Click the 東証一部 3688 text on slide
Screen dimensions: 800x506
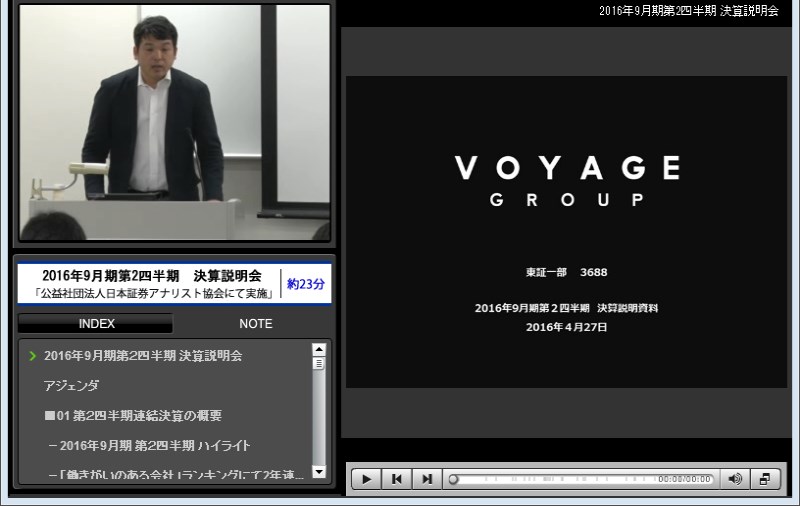[x=566, y=272]
